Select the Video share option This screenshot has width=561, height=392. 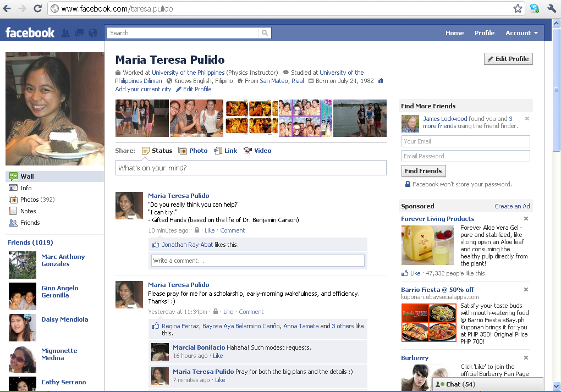pyautogui.click(x=257, y=151)
